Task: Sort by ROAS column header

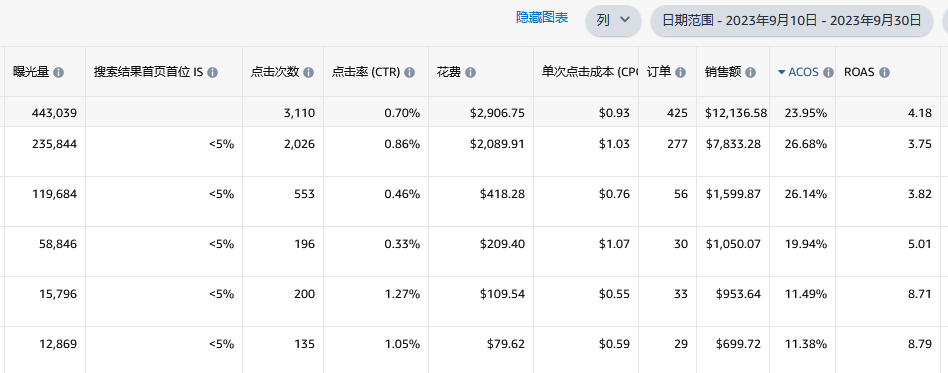Action: tap(859, 73)
